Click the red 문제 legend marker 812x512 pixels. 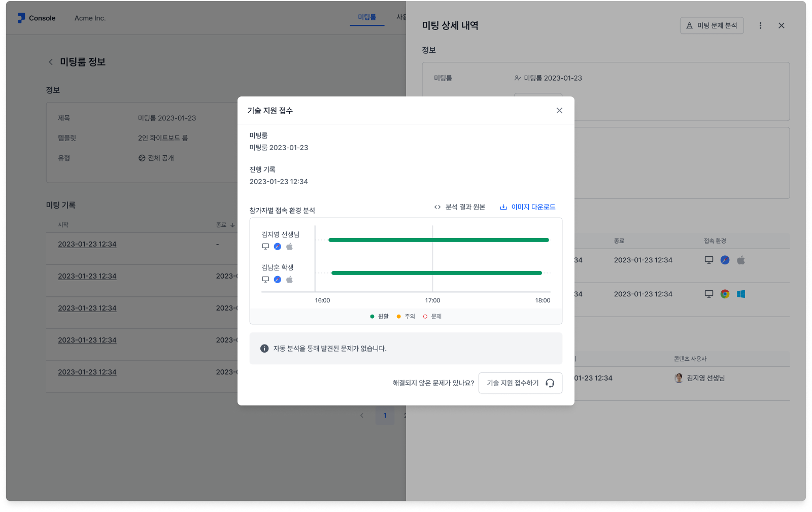425,317
